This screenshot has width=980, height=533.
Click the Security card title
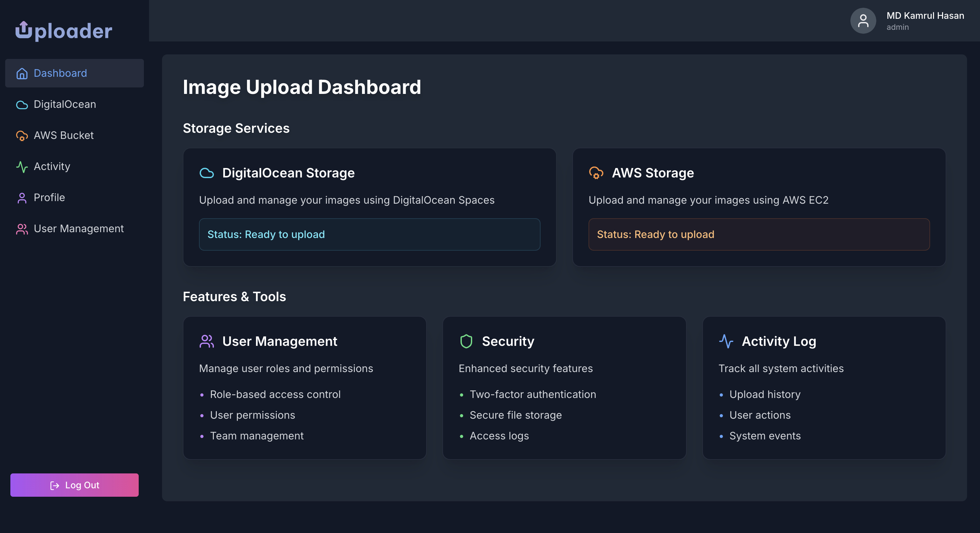pos(508,341)
